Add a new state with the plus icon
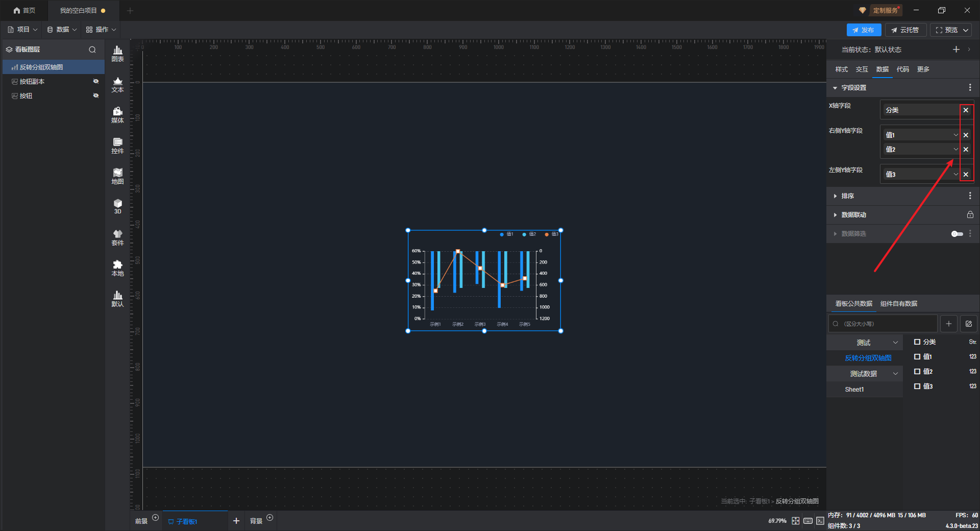Image resolution: width=980 pixels, height=531 pixels. click(x=956, y=50)
